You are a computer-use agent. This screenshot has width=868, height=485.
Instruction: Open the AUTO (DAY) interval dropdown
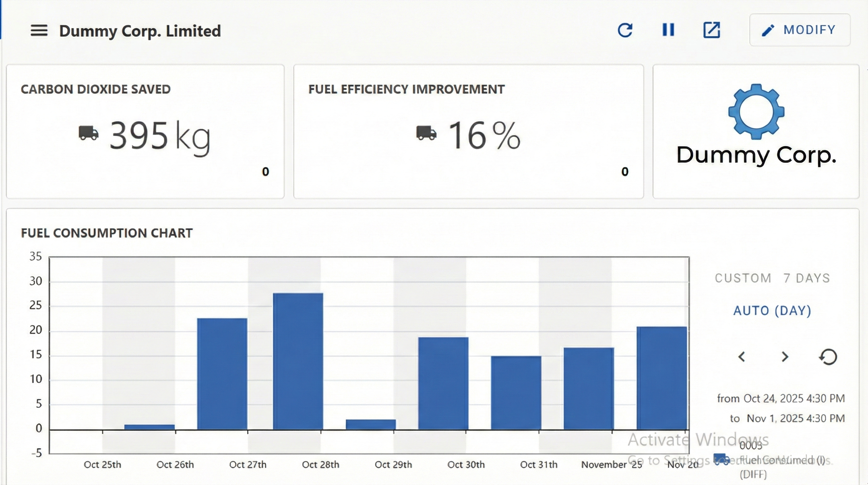coord(772,311)
